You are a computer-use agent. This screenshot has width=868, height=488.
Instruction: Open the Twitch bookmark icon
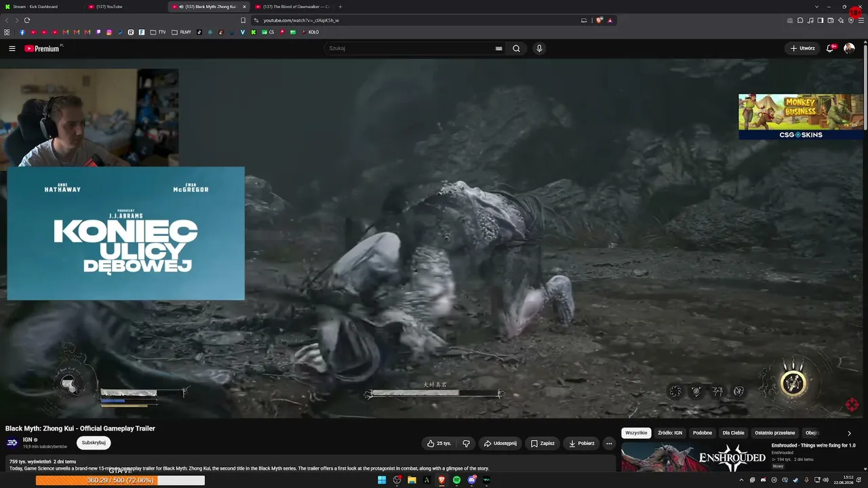(x=98, y=32)
